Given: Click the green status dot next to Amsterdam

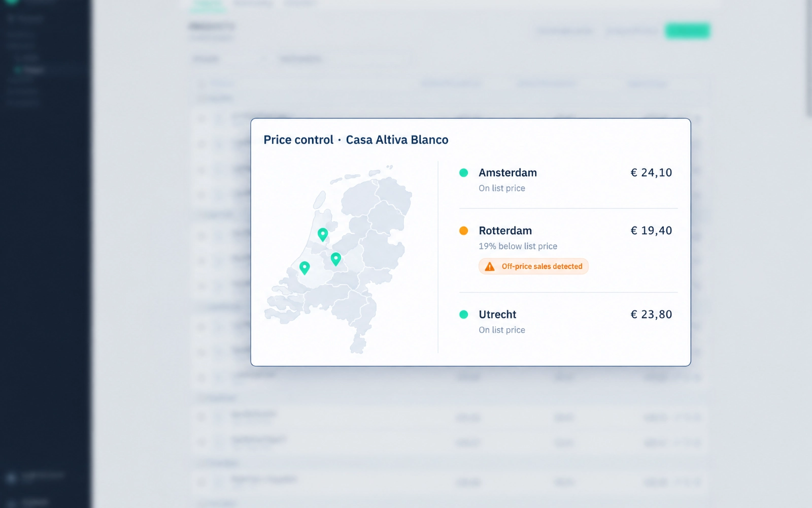Looking at the screenshot, I should (x=463, y=173).
